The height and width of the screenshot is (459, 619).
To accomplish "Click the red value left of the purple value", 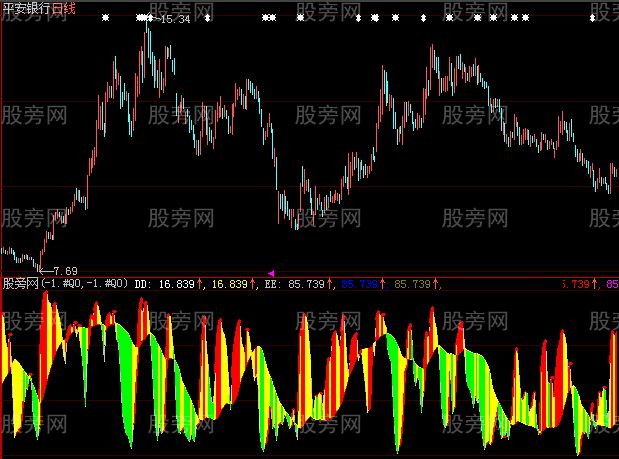I will click(578, 284).
